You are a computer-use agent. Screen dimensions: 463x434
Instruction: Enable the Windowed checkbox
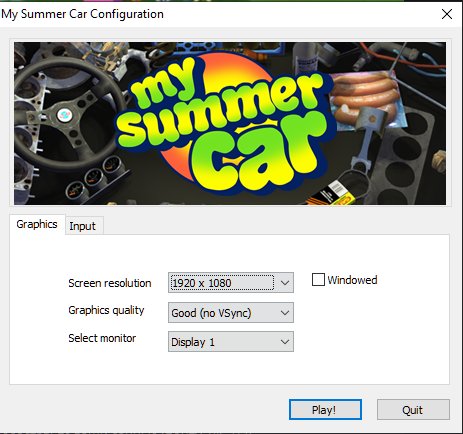318,280
